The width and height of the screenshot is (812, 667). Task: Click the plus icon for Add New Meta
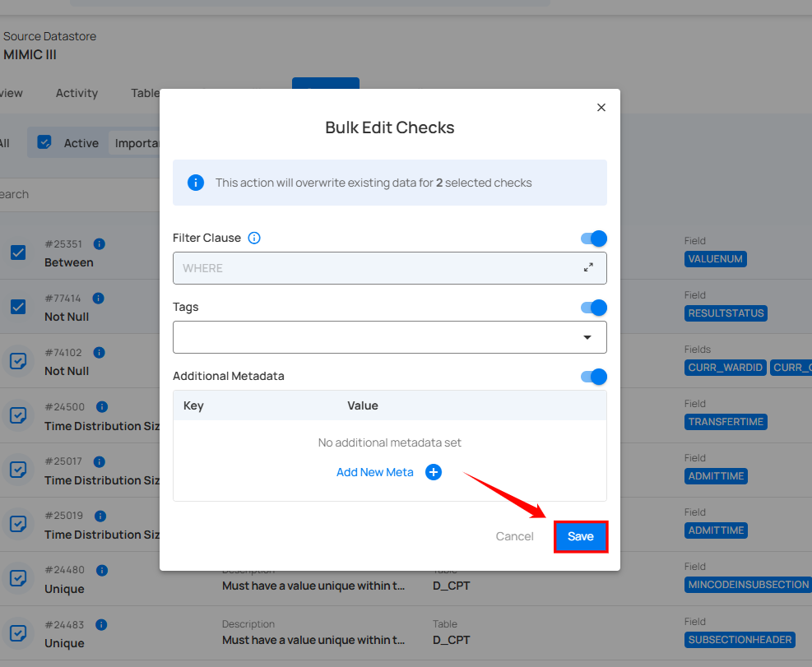click(x=434, y=472)
